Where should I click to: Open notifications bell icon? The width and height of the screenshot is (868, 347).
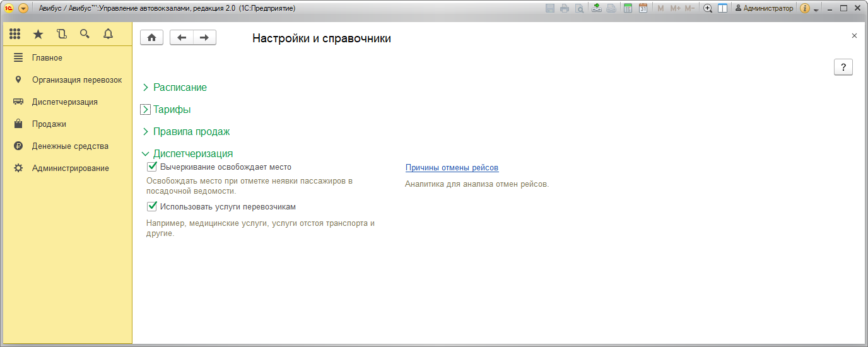[x=108, y=34]
